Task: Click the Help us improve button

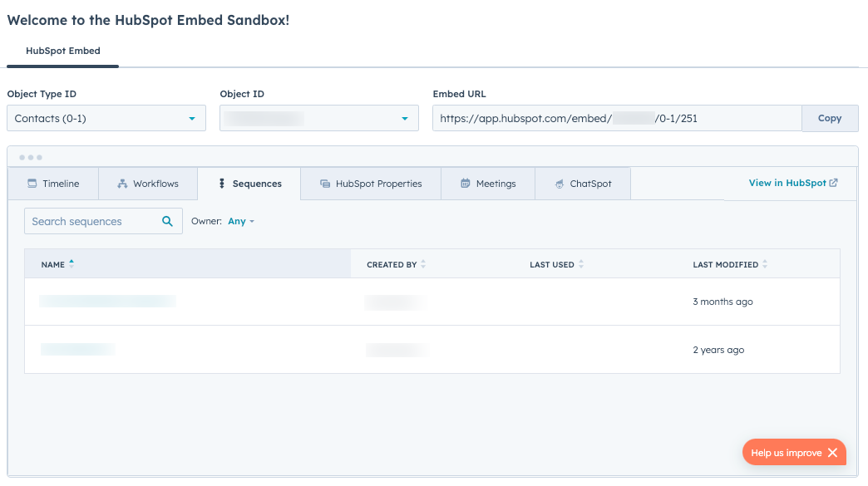Action: point(786,453)
